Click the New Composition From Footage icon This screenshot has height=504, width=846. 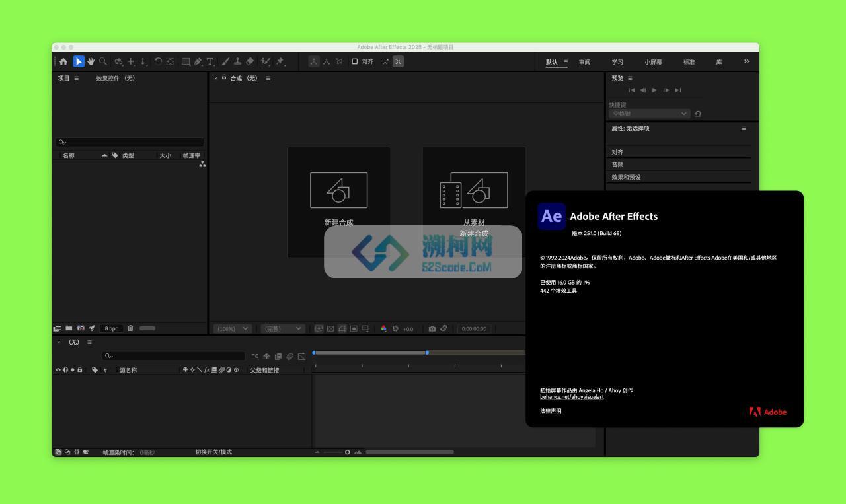click(474, 190)
